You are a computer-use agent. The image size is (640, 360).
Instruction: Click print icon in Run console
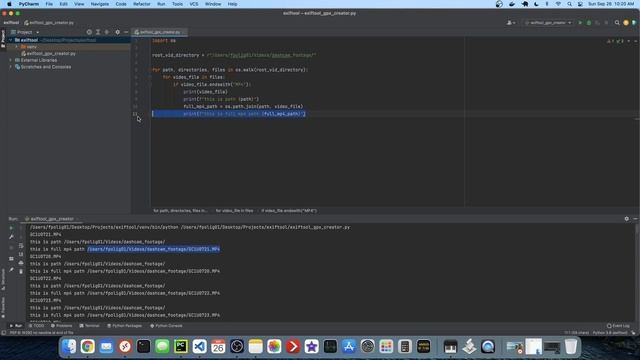pos(21,263)
